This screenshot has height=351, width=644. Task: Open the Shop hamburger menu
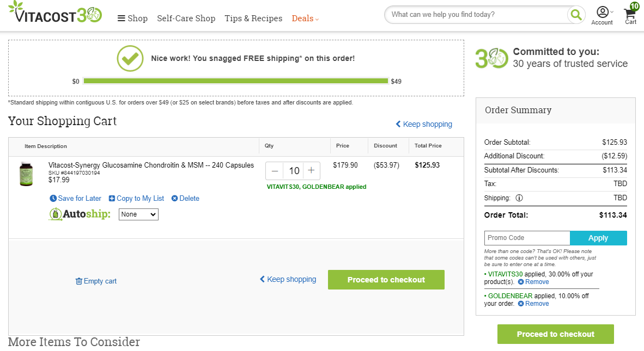(x=132, y=19)
